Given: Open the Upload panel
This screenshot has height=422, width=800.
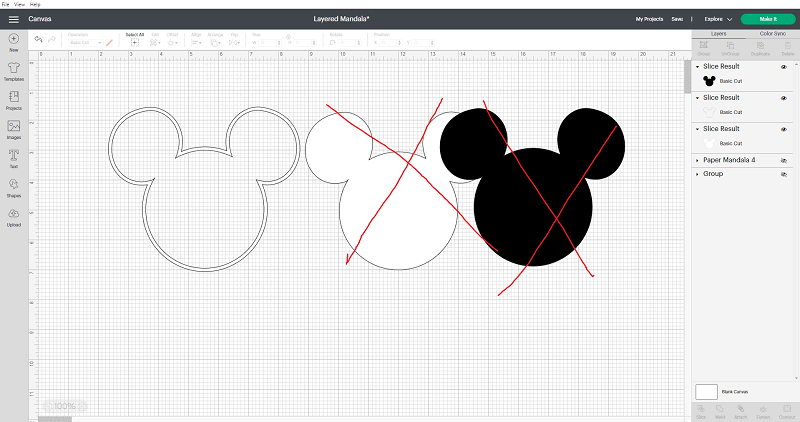Looking at the screenshot, I should click(14, 217).
